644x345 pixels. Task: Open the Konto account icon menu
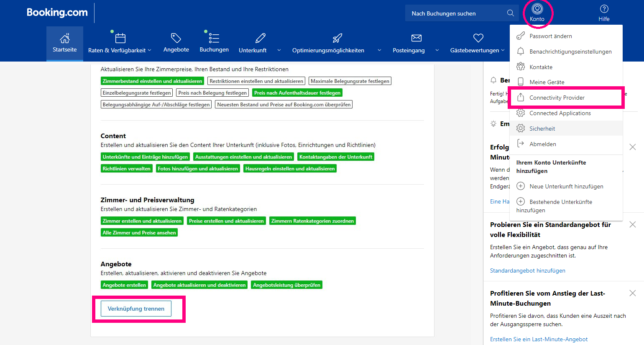537,9
